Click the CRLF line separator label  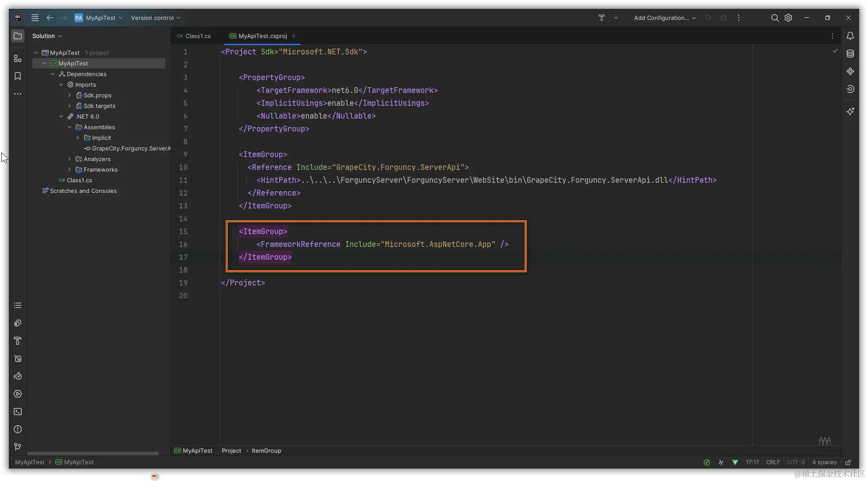(773, 462)
